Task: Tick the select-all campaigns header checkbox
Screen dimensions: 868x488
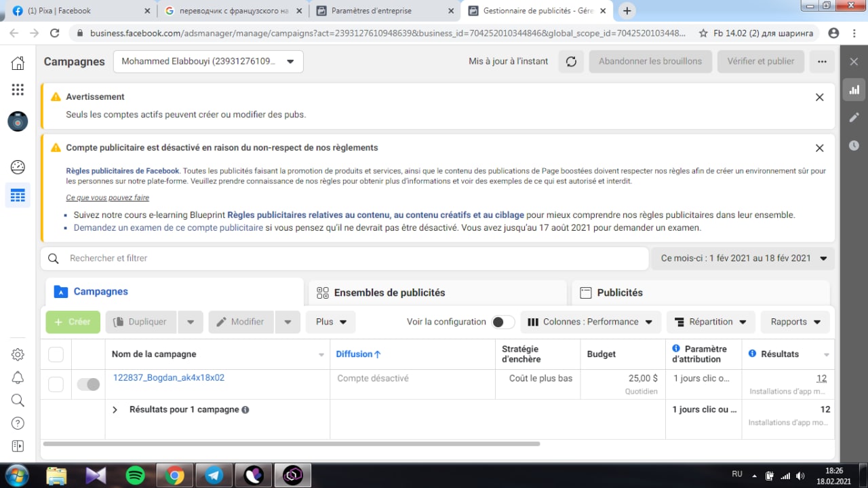Action: [x=56, y=354]
